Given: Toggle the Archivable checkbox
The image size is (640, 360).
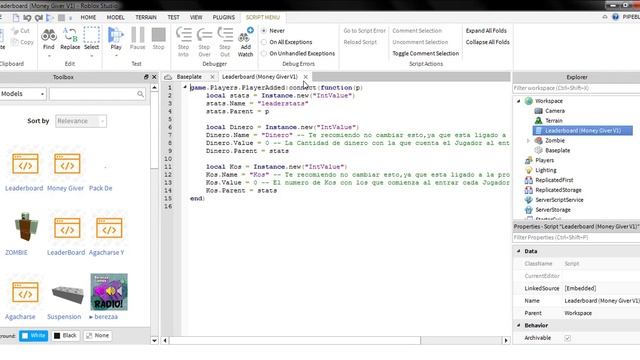Looking at the screenshot, I should click(567, 338).
